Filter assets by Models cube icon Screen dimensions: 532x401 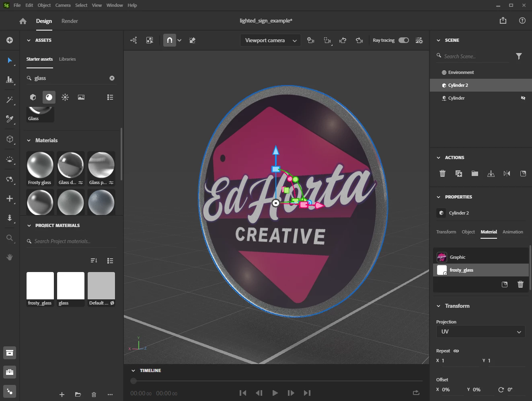pos(33,97)
